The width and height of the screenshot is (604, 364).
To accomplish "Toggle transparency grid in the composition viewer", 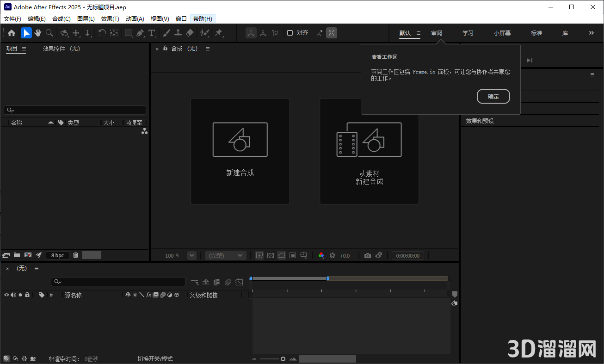I will (271, 255).
